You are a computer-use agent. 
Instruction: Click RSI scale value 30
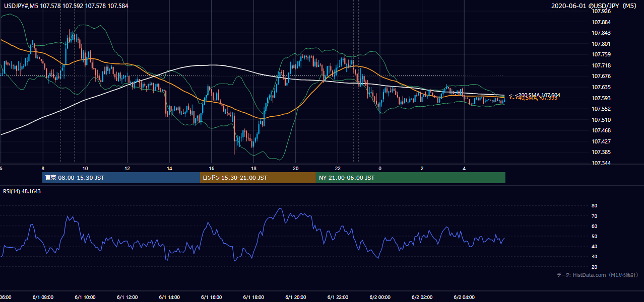pos(594,257)
